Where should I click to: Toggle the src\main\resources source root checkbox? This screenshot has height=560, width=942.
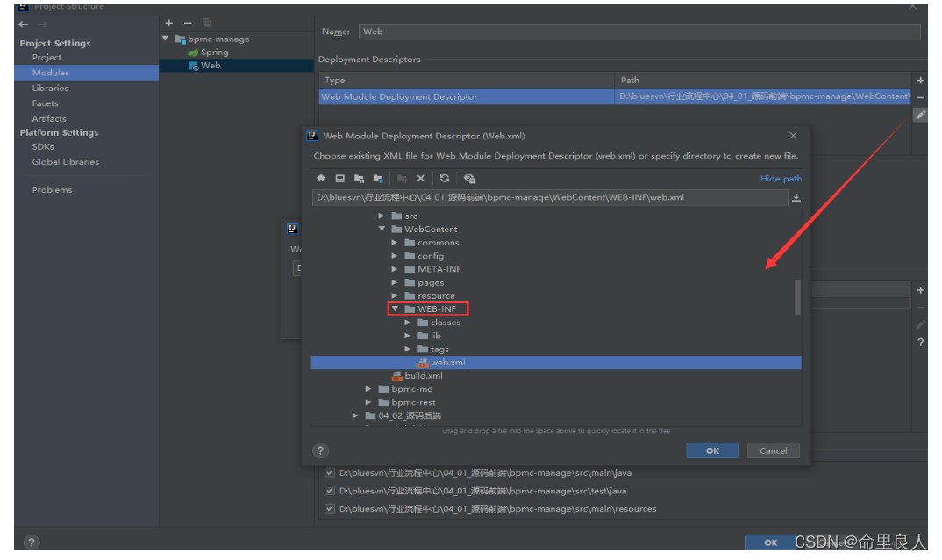[329, 508]
